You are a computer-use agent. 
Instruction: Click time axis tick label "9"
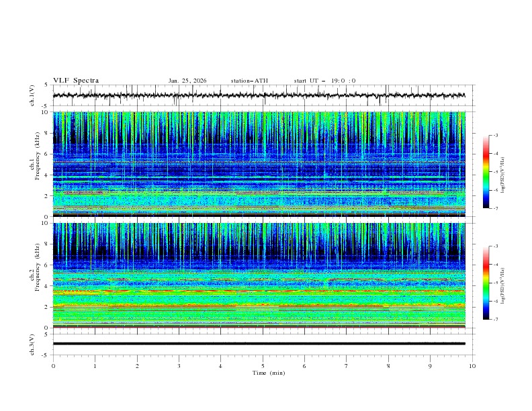click(x=430, y=366)
